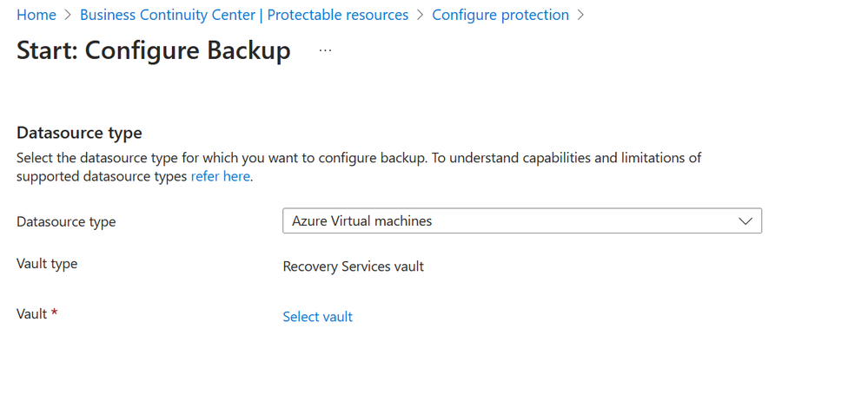Click the chevron separator after Home breadcrumb
This screenshot has height=401, width=868.
[68, 15]
